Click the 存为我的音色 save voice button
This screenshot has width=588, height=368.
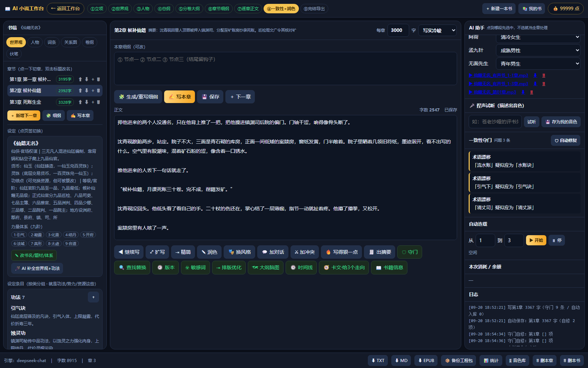pos(561,122)
